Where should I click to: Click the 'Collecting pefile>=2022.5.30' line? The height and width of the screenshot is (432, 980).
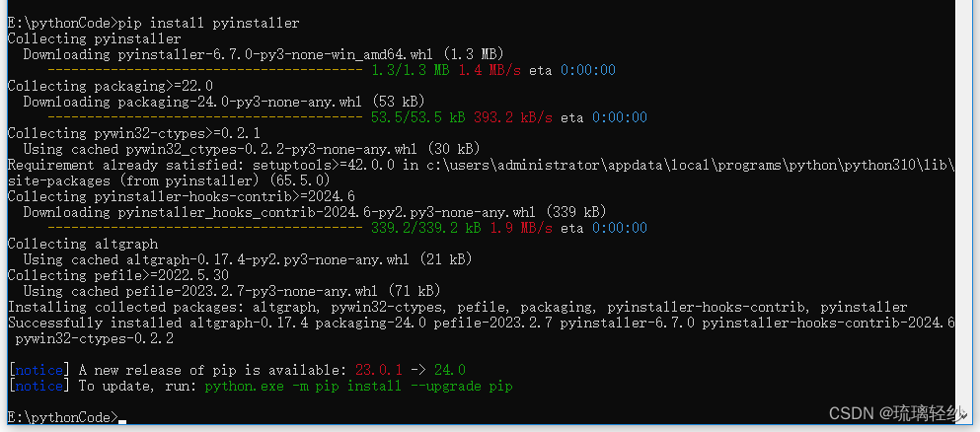tap(118, 275)
